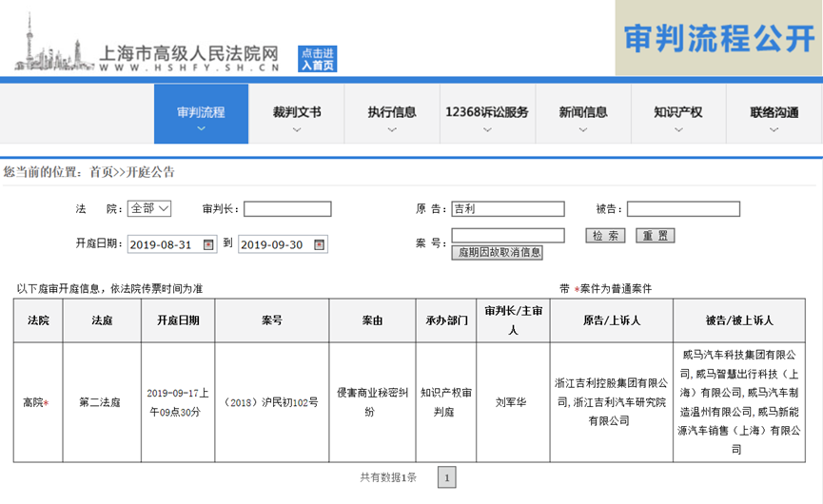The height and width of the screenshot is (504, 823).
Task: Click page number 1 in pagination
Action: [446, 477]
